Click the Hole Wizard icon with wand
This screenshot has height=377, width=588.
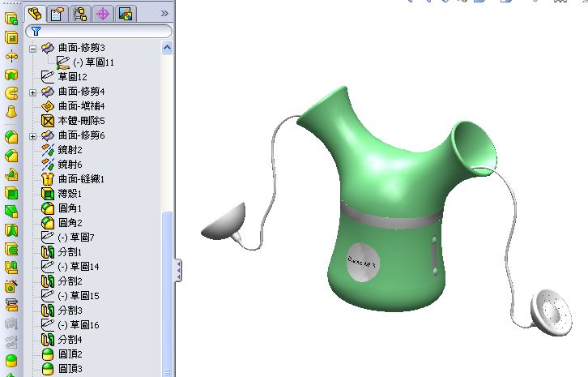pyautogui.click(x=11, y=286)
